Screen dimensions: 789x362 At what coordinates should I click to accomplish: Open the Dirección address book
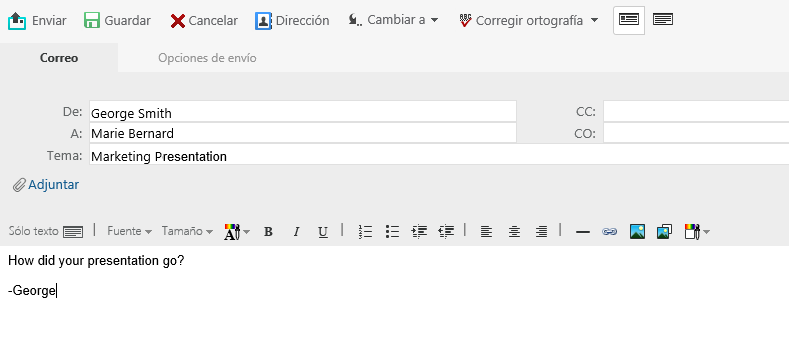292,21
